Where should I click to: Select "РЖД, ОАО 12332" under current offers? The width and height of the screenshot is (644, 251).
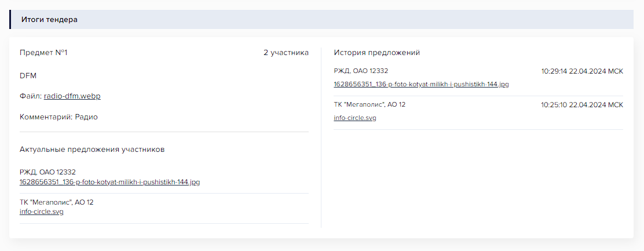[x=47, y=172]
